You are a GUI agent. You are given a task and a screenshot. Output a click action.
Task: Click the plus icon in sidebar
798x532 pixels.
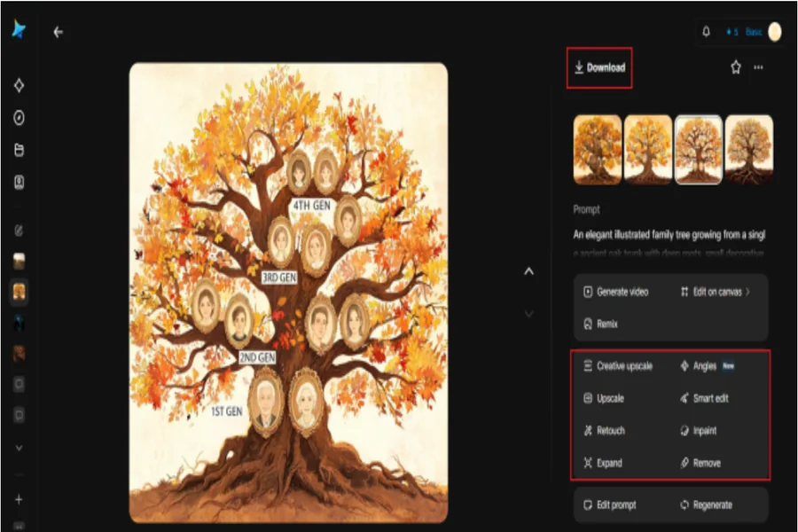click(19, 499)
